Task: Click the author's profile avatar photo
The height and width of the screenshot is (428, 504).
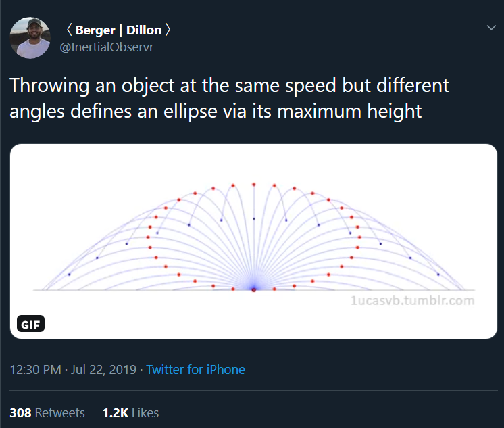Action: [30, 38]
